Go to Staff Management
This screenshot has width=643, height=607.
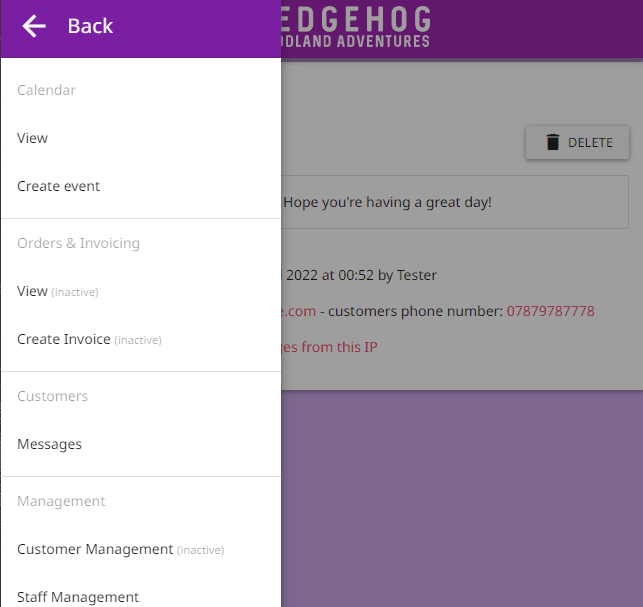[78, 597]
